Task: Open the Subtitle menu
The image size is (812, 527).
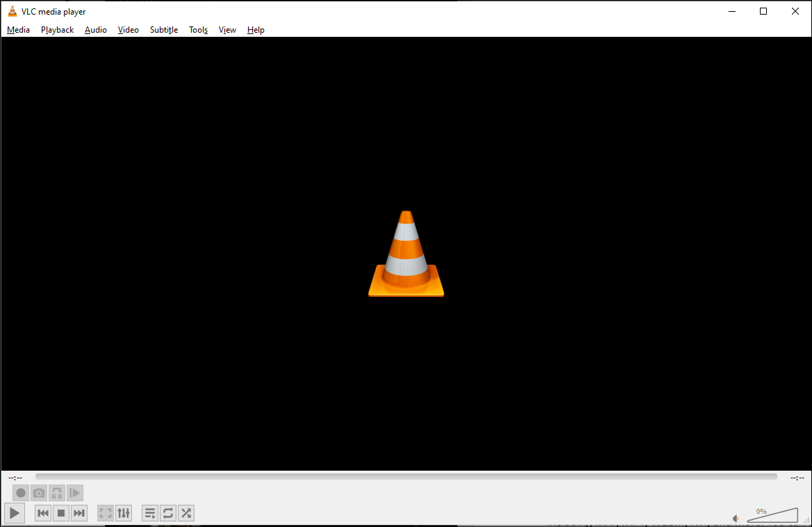Action: tap(164, 30)
